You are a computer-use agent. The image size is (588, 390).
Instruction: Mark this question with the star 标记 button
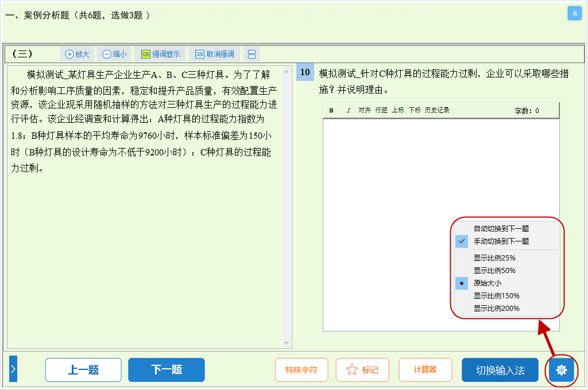(362, 370)
